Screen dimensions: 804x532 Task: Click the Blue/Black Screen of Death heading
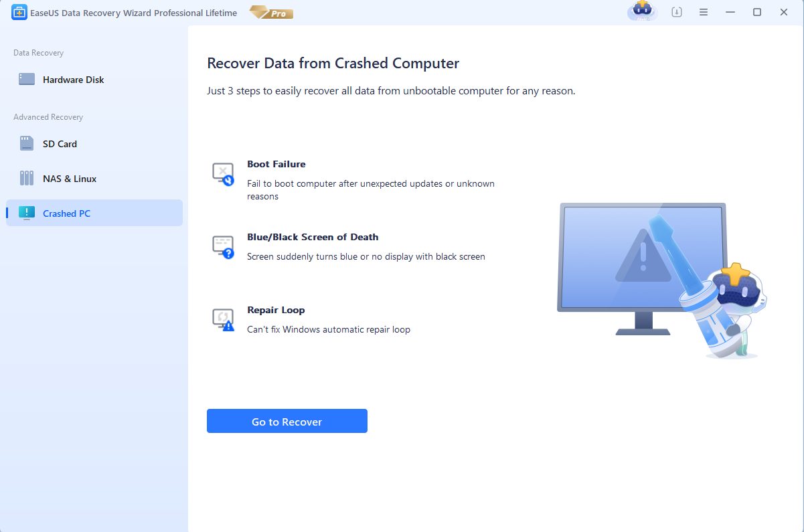pos(313,237)
